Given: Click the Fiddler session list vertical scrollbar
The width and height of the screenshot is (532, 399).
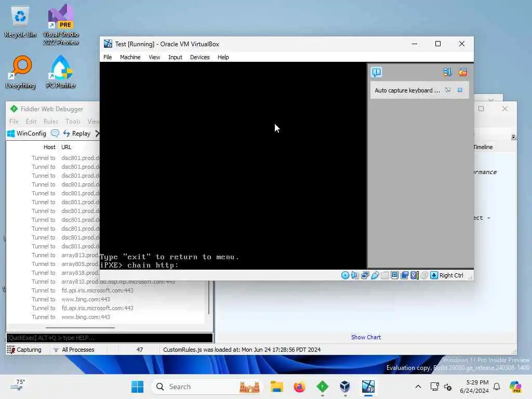Looking at the screenshot, I should [x=209, y=298].
